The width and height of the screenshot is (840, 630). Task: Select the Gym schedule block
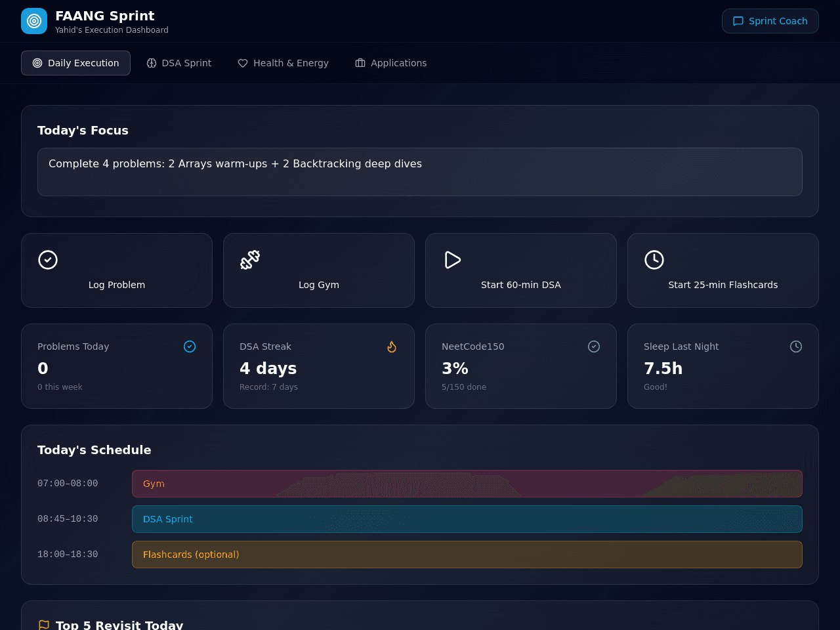coord(467,484)
